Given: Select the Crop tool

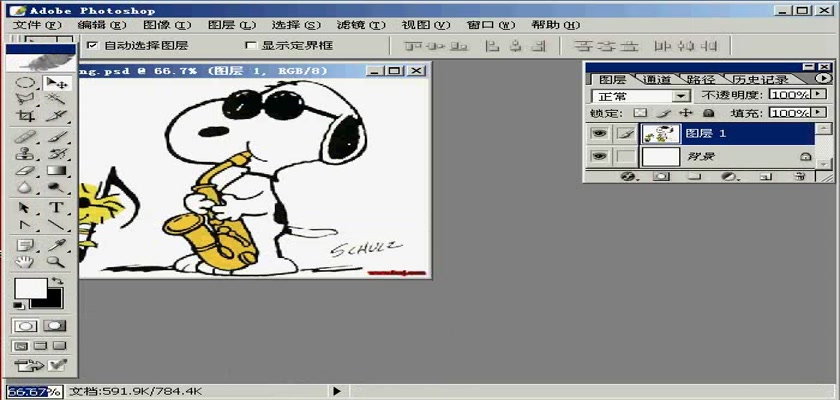Looking at the screenshot, I should tap(25, 116).
